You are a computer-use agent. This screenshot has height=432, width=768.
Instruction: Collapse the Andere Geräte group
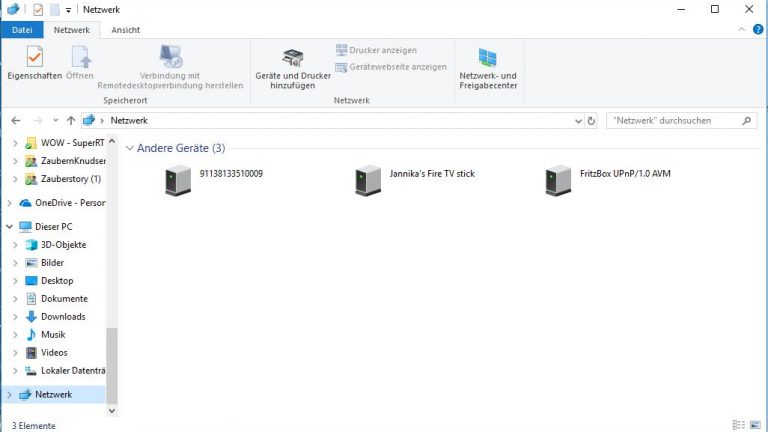[129, 148]
